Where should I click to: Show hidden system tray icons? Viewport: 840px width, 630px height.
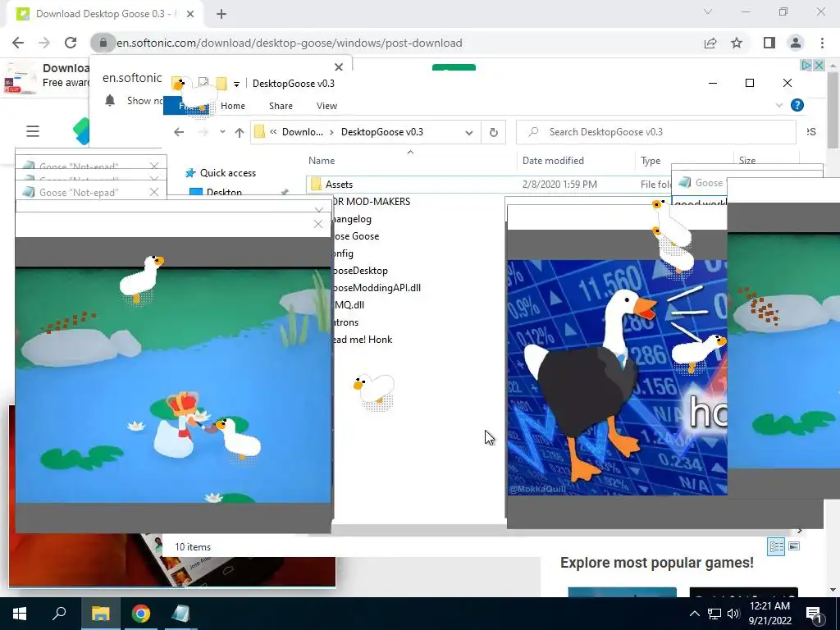pos(694,614)
